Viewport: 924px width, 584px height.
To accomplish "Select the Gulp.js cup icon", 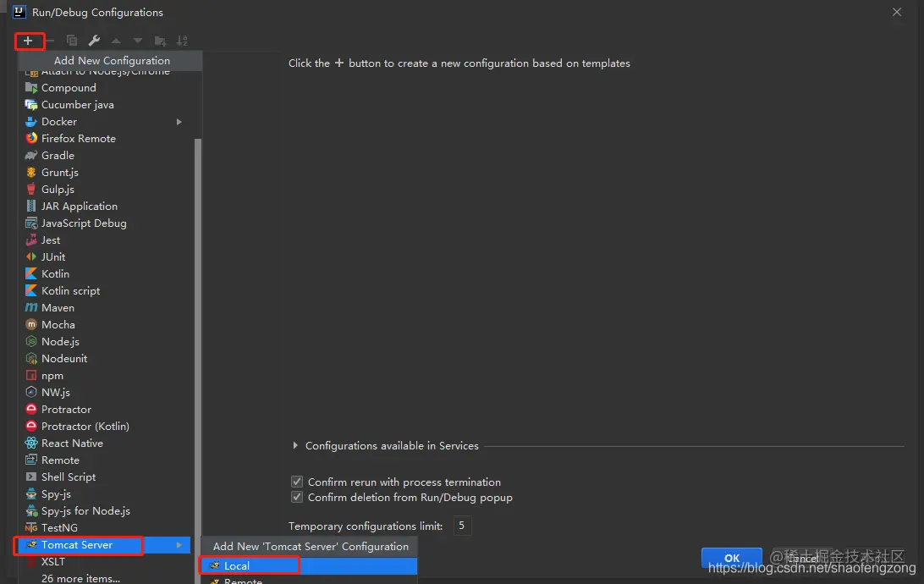I will [31, 190].
